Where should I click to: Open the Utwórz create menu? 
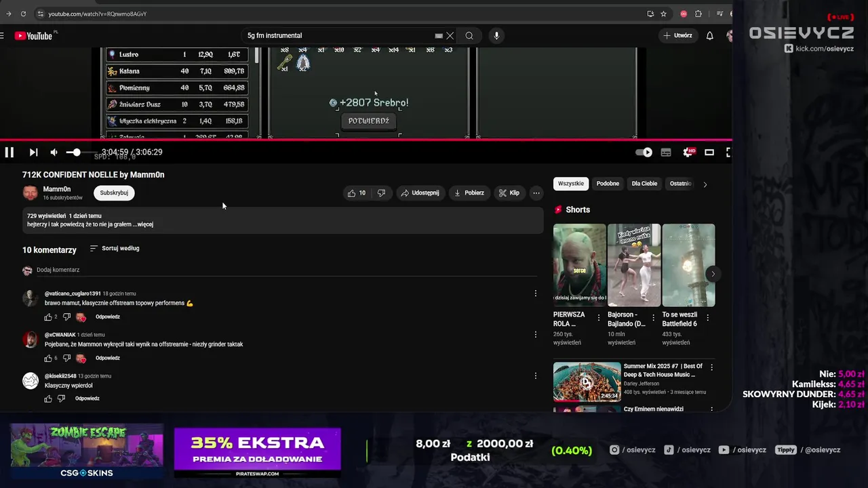point(678,36)
